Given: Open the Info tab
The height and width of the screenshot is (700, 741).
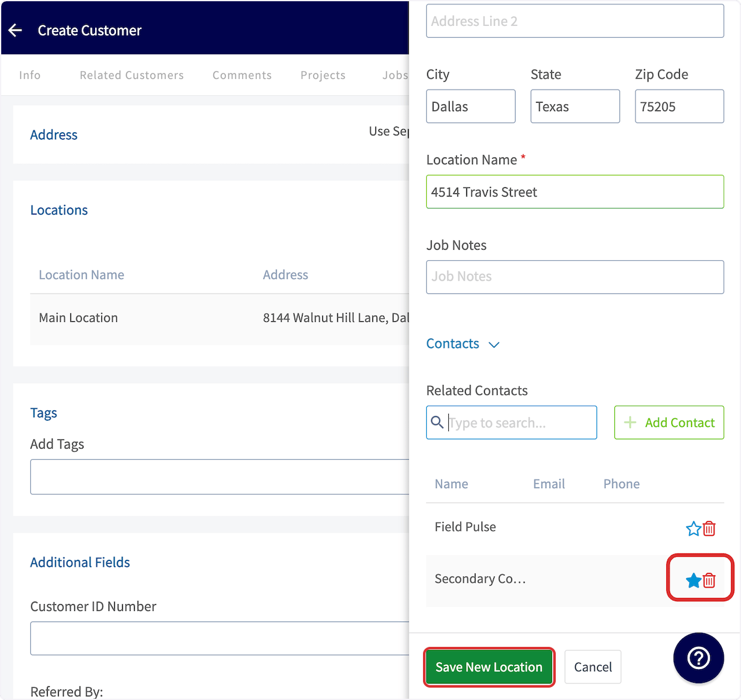Looking at the screenshot, I should point(30,75).
